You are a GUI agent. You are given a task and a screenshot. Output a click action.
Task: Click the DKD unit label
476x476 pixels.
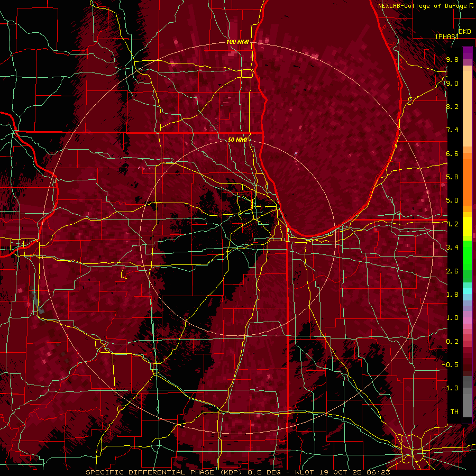[465, 32]
